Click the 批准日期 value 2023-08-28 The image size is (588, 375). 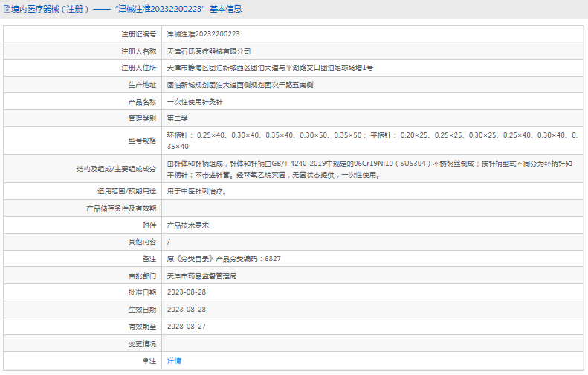(187, 292)
